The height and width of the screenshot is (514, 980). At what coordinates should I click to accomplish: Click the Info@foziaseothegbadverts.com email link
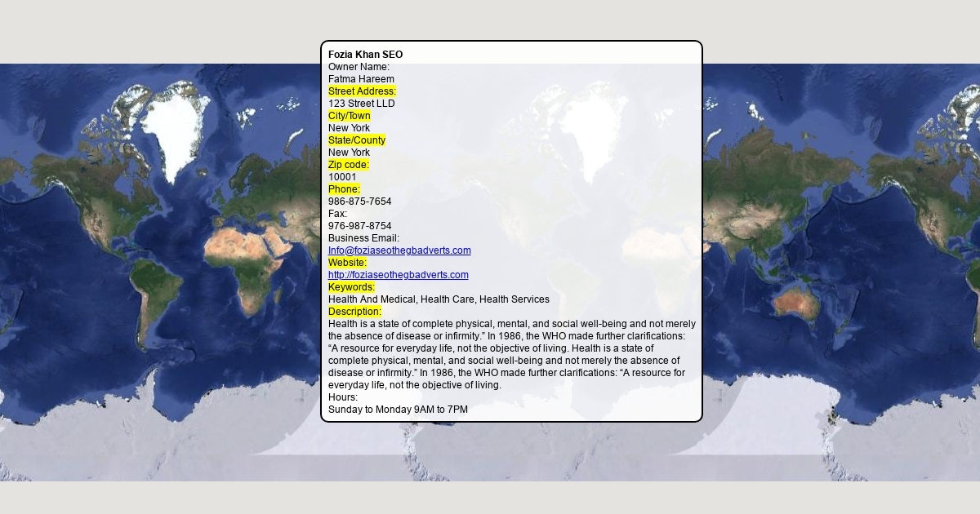point(399,250)
